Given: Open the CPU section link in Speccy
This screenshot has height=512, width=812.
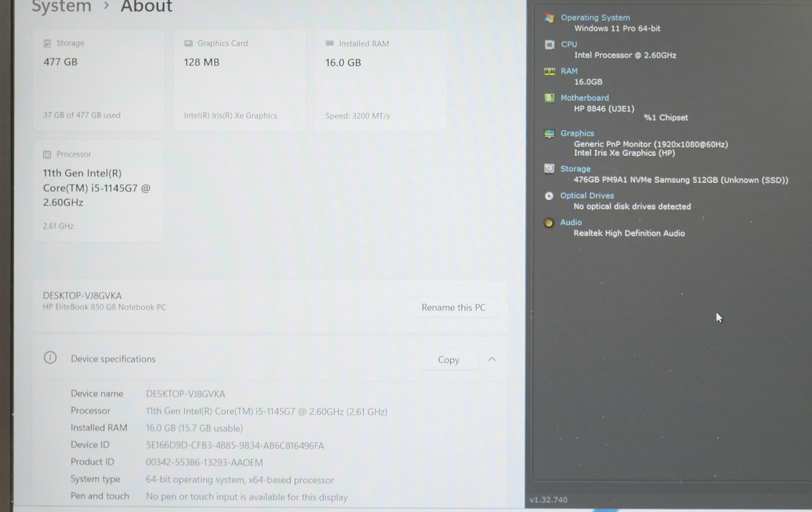Looking at the screenshot, I should pyautogui.click(x=569, y=45).
